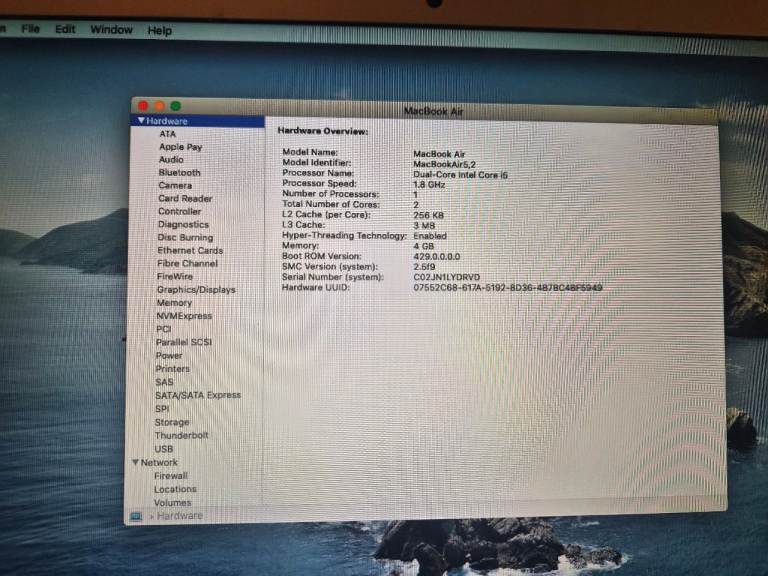The width and height of the screenshot is (768, 576).
Task: Open the Edit menu
Action: coord(65,29)
